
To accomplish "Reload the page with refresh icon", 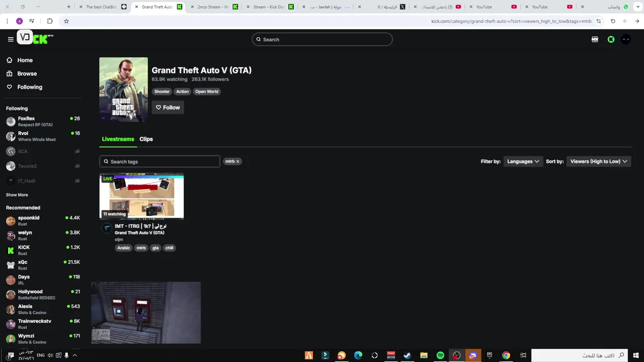I will pyautogui.click(x=613, y=21).
